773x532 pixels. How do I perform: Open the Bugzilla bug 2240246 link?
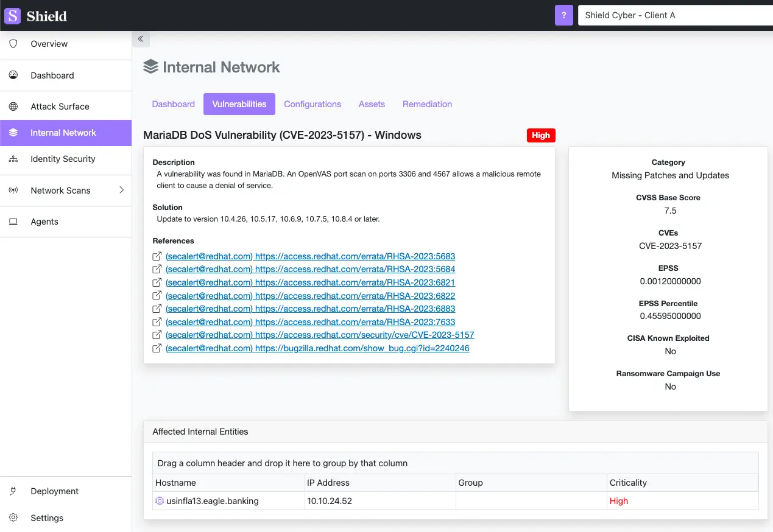[317, 348]
